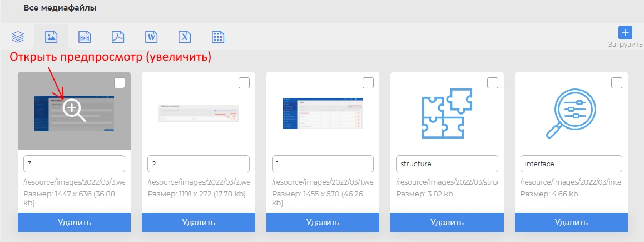Enable checkbox for interface image card

(x=617, y=83)
